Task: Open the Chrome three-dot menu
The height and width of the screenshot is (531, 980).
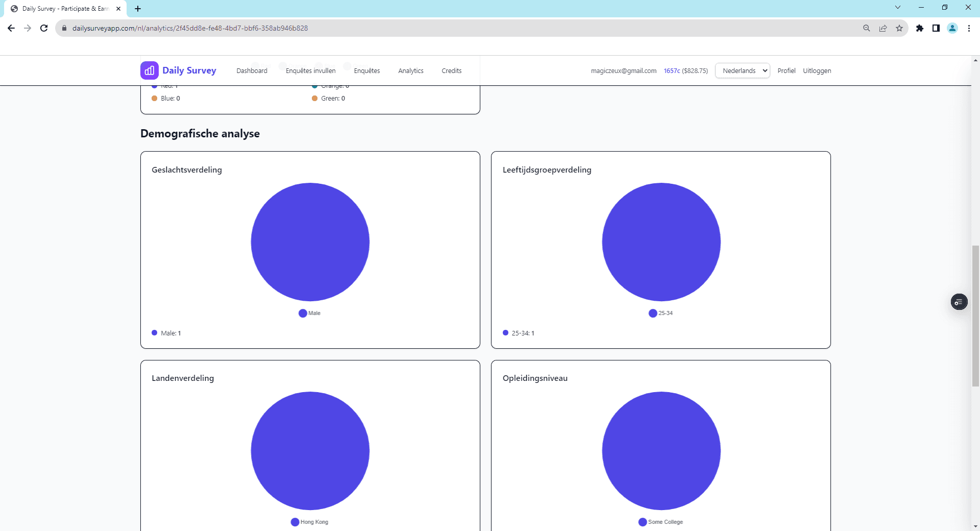Action: click(x=969, y=28)
